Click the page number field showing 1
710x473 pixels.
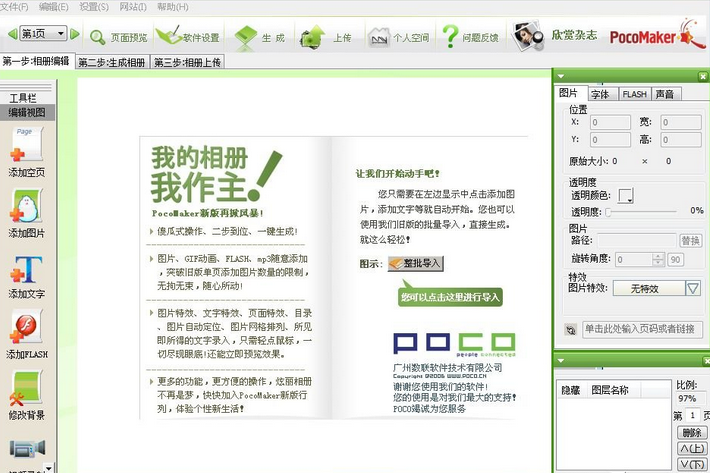point(693,415)
